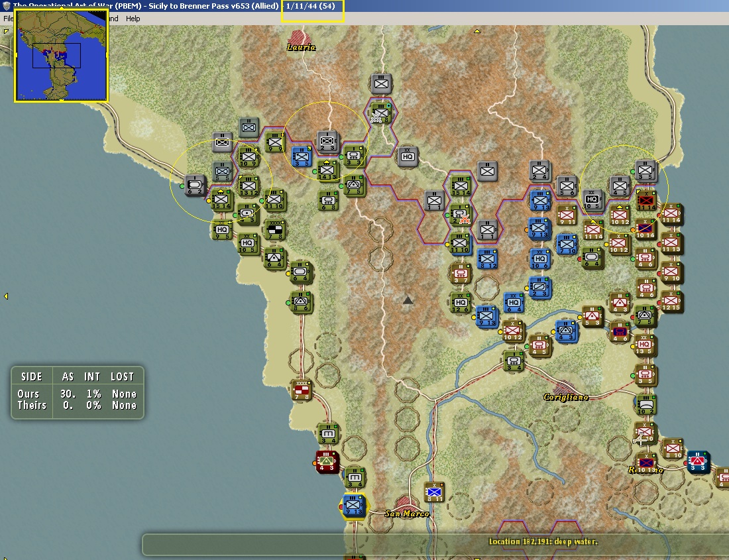Select the brown 8-11 brigade near San Marco
The image size is (729, 560).
coord(434,492)
